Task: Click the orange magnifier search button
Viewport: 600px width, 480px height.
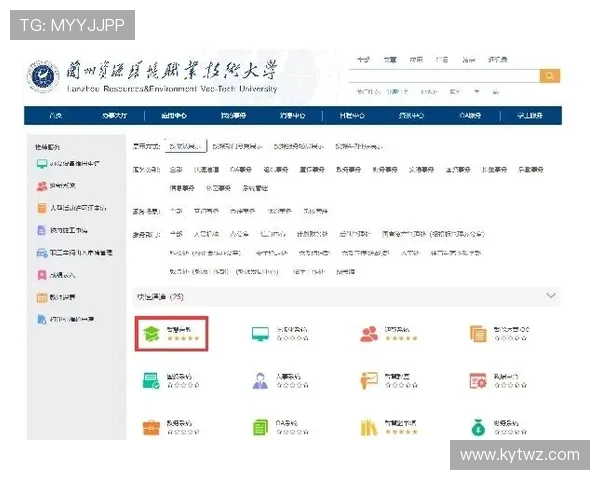Action: point(550,76)
